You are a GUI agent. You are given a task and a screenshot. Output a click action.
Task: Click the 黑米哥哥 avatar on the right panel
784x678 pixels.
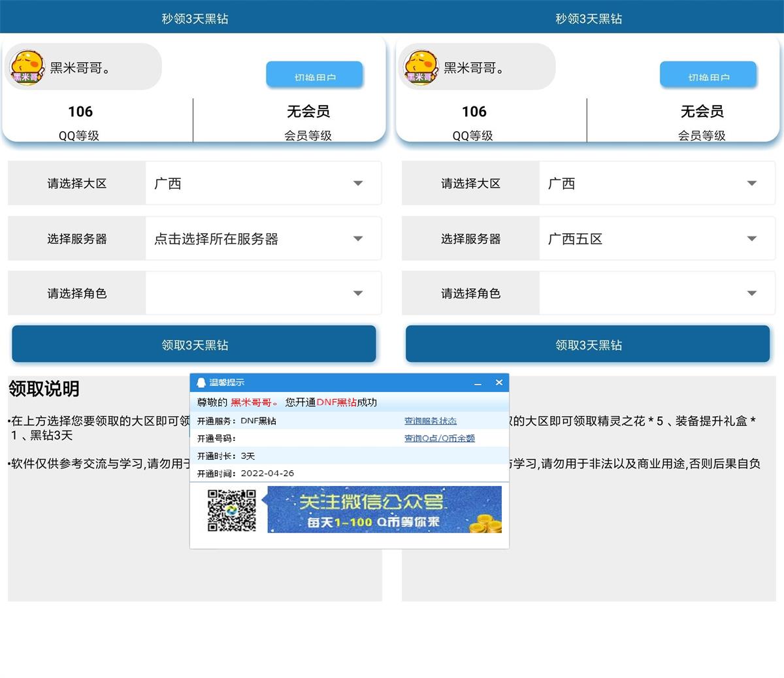(420, 65)
